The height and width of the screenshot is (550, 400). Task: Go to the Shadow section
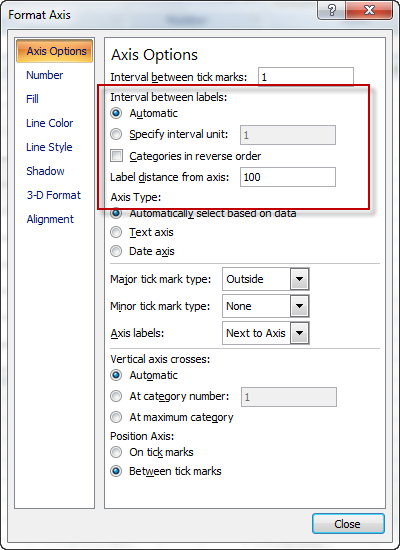pos(45,171)
